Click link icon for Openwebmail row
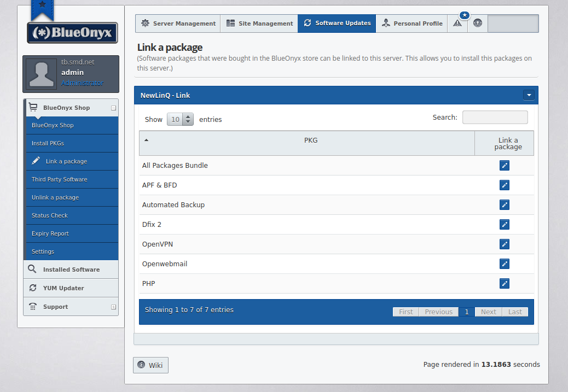The width and height of the screenshot is (568, 392). (x=504, y=264)
